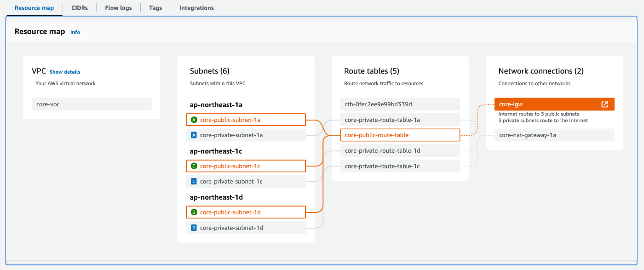
Task: Click the Route tables (5) heading
Action: [x=372, y=71]
